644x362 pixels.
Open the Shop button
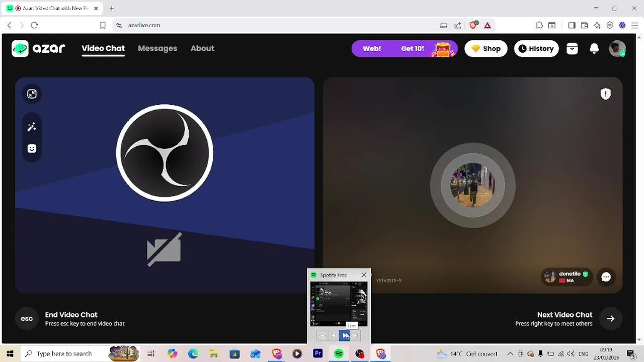pyautogui.click(x=486, y=49)
